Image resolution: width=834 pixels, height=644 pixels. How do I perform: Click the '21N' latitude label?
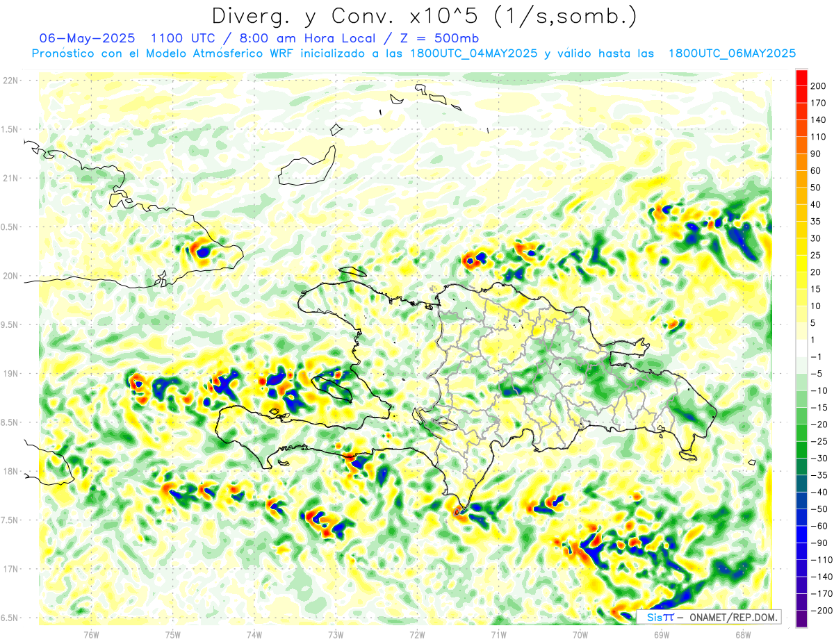click(11, 178)
